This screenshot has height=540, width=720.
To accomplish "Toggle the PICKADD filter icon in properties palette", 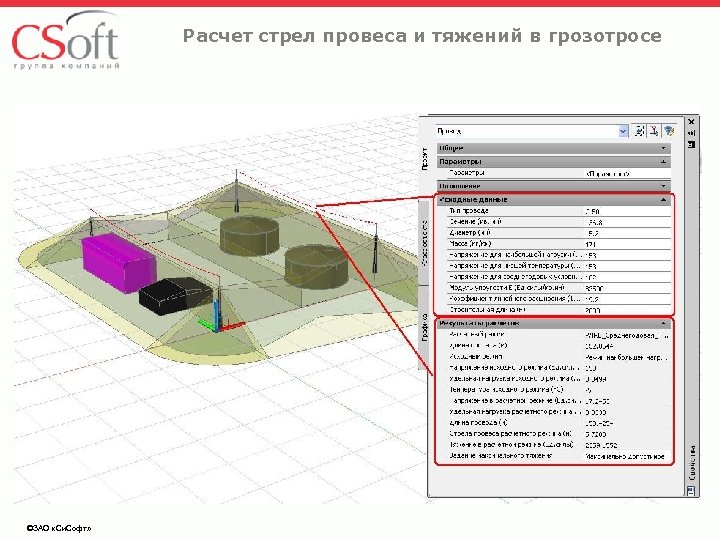I will [639, 131].
